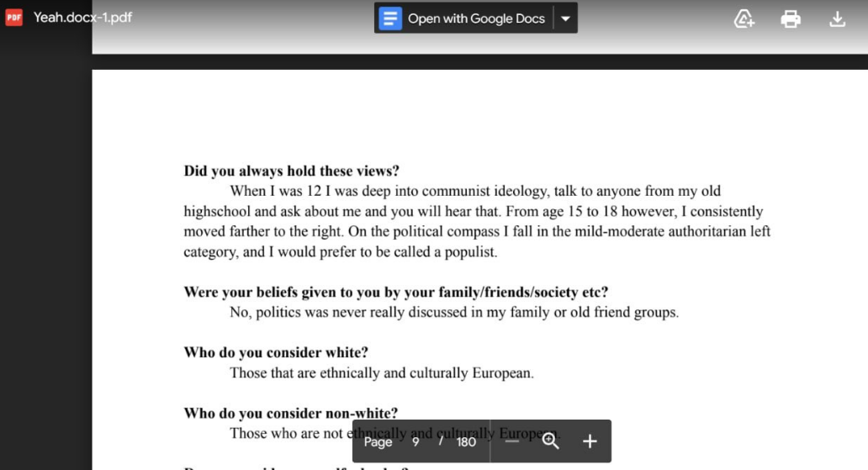This screenshot has height=470, width=868.
Task: Zoom out with the minus icon
Action: tap(512, 441)
